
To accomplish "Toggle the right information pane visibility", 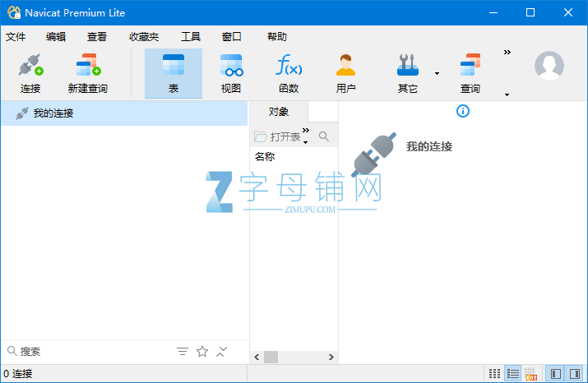I will [x=575, y=374].
